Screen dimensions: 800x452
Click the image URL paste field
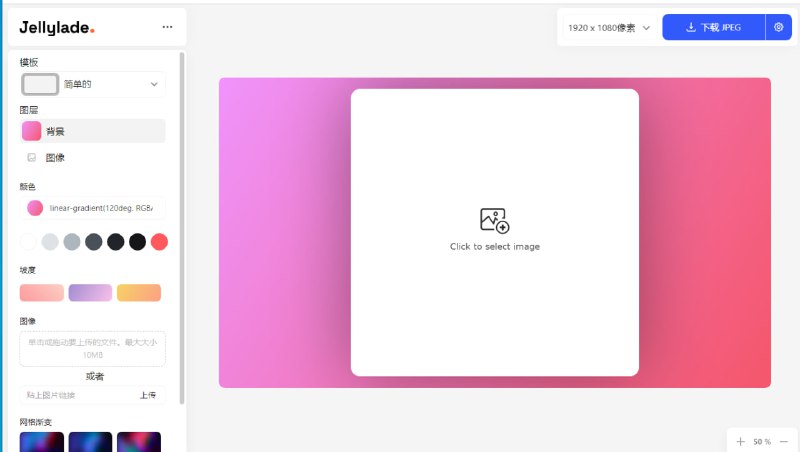click(75, 395)
